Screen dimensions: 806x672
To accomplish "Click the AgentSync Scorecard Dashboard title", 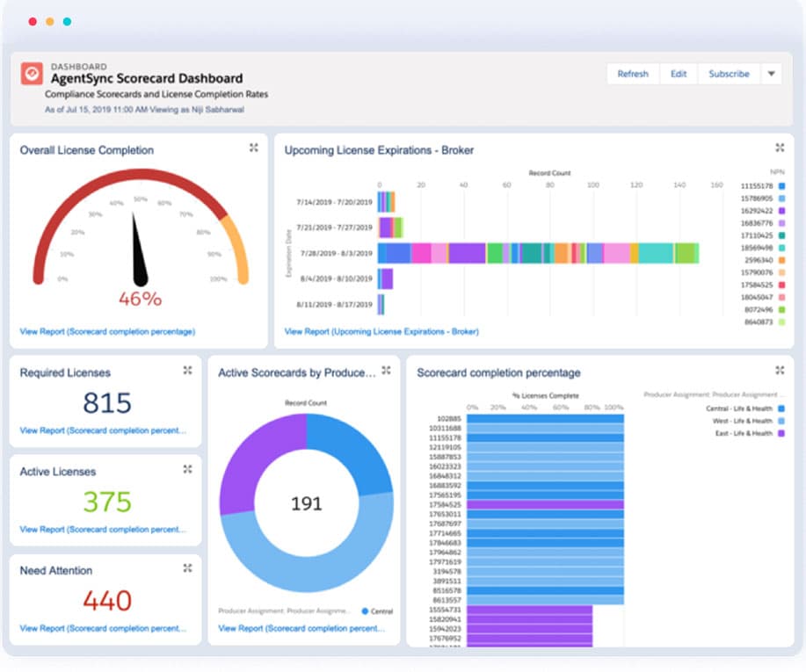I will (147, 78).
